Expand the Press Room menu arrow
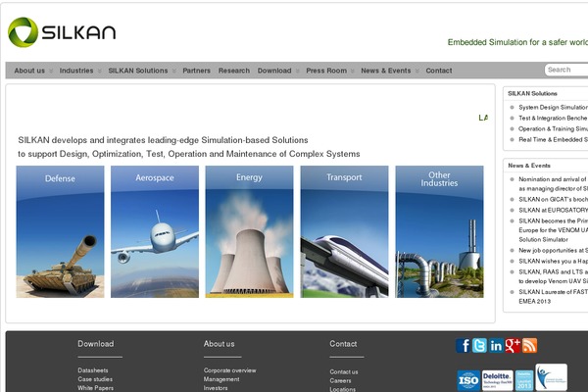Viewport: 588px width, 392px height. coord(353,71)
